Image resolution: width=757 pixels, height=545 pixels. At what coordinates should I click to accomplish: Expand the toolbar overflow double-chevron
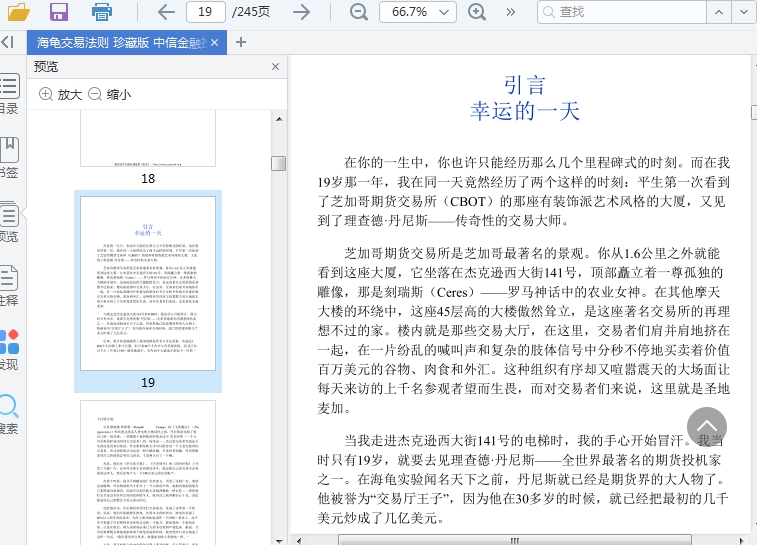point(511,12)
